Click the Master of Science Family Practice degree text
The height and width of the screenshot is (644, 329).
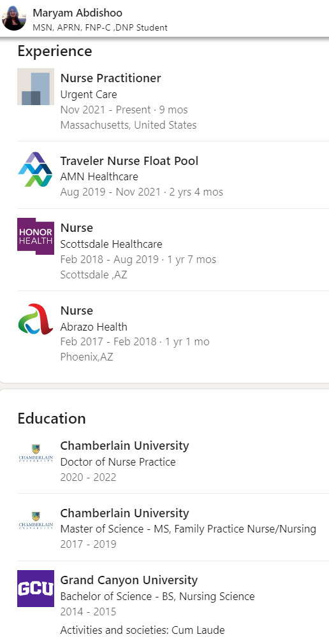[188, 529]
